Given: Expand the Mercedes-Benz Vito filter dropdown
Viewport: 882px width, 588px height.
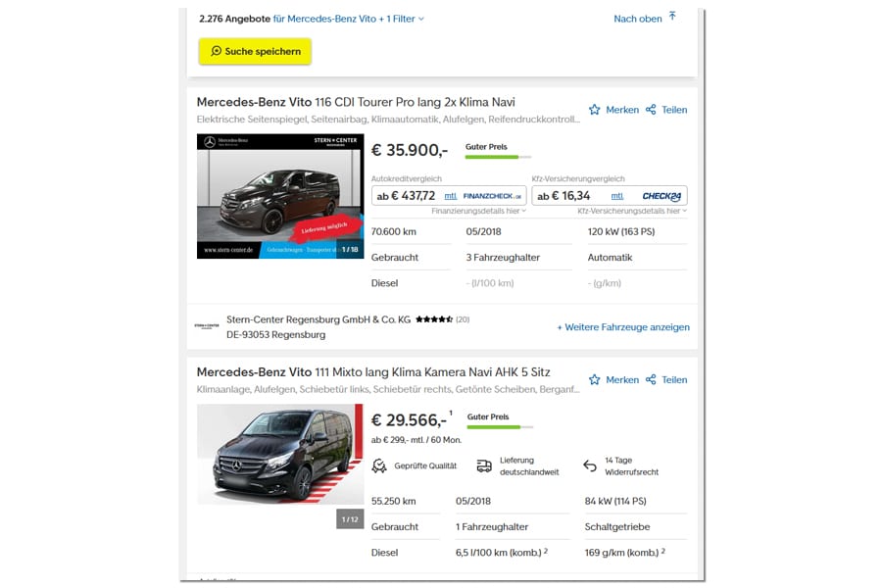Looking at the screenshot, I should pyautogui.click(x=349, y=19).
